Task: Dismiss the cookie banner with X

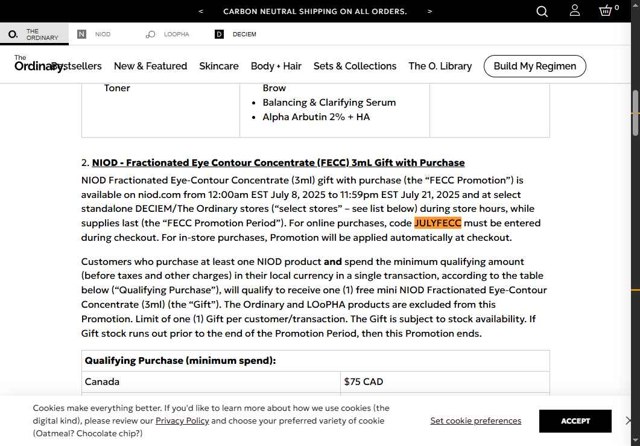Action: [628, 420]
